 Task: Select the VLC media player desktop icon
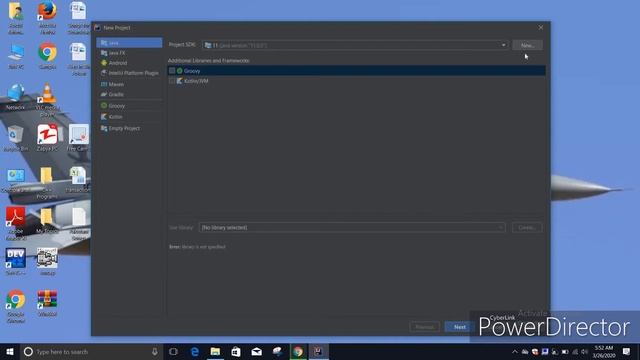tap(47, 100)
